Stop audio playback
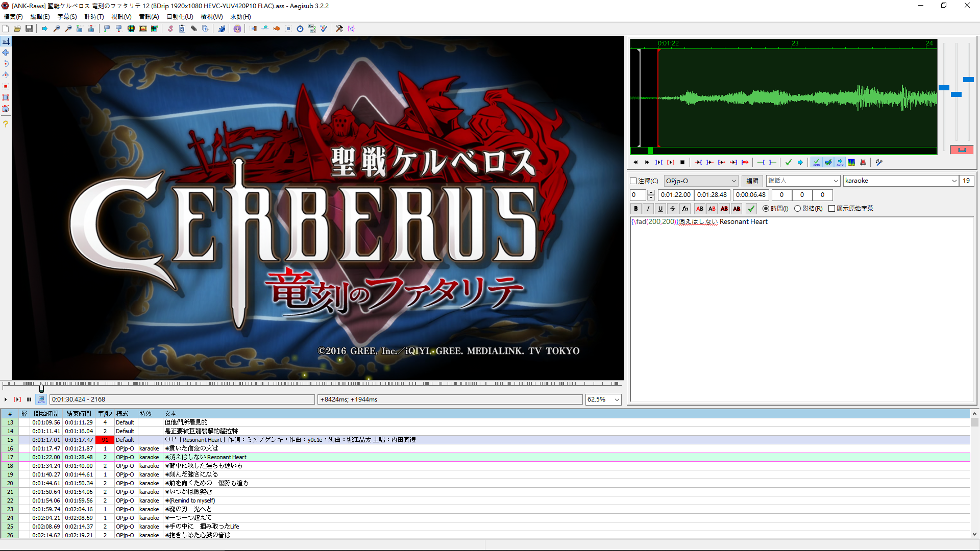This screenshot has height=551, width=980. coord(682,162)
